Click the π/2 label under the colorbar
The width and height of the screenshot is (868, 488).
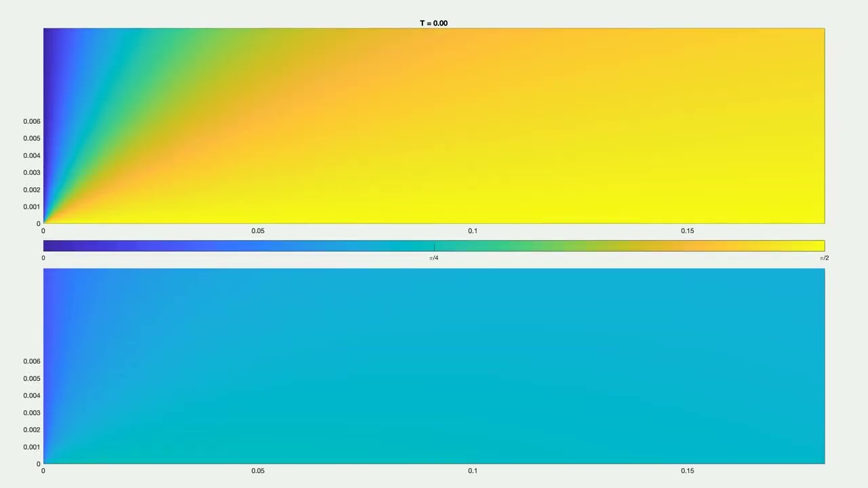pyautogui.click(x=824, y=258)
